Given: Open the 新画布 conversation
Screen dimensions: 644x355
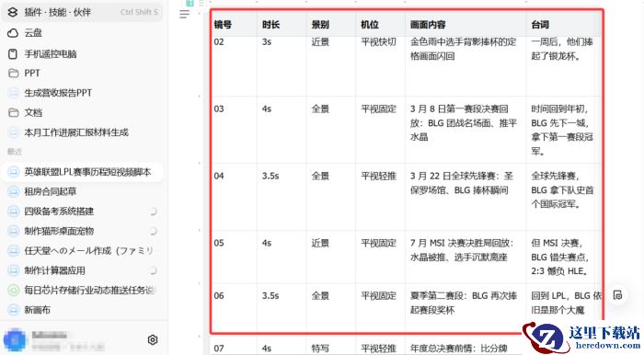Looking at the screenshot, I should 82,310.
